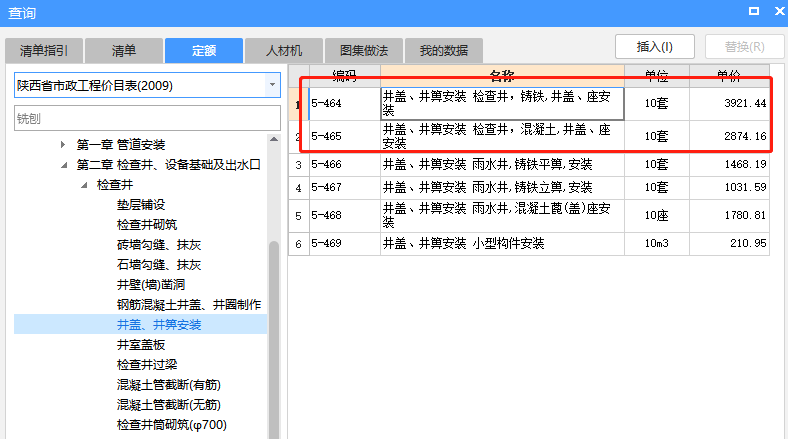Screen dimensions: 788x439
Task: Switch to the 清单指引 tab
Action: click(44, 51)
